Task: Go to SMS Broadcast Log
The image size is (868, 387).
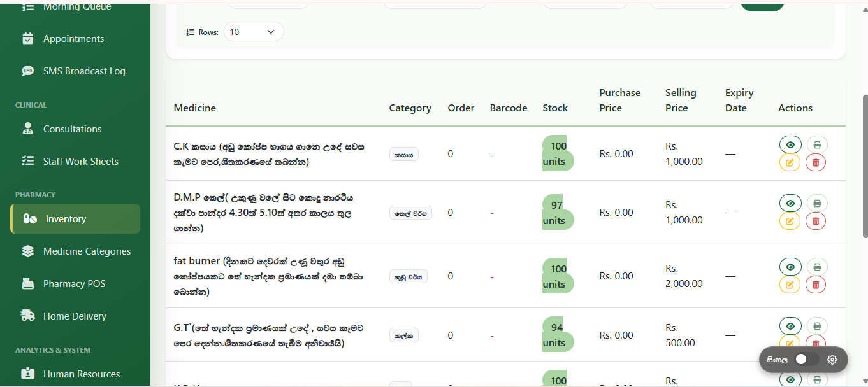Action: pyautogui.click(x=75, y=71)
